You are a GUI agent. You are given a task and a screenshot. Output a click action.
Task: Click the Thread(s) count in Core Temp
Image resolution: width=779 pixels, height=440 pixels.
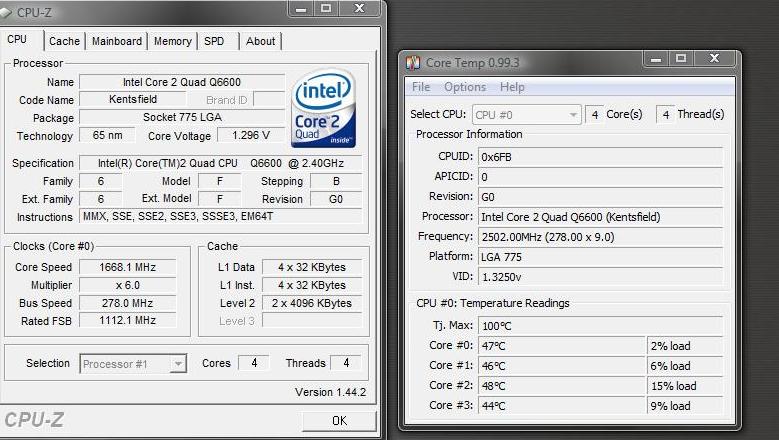coord(666,115)
